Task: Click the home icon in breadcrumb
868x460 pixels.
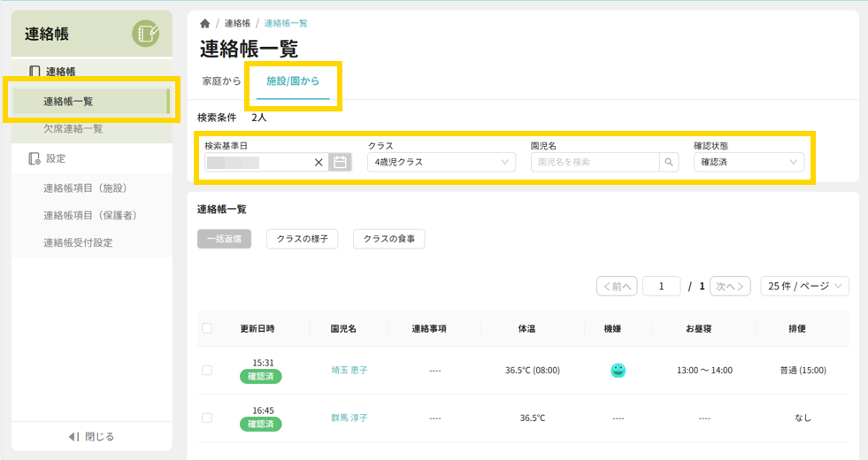Action: tap(205, 23)
